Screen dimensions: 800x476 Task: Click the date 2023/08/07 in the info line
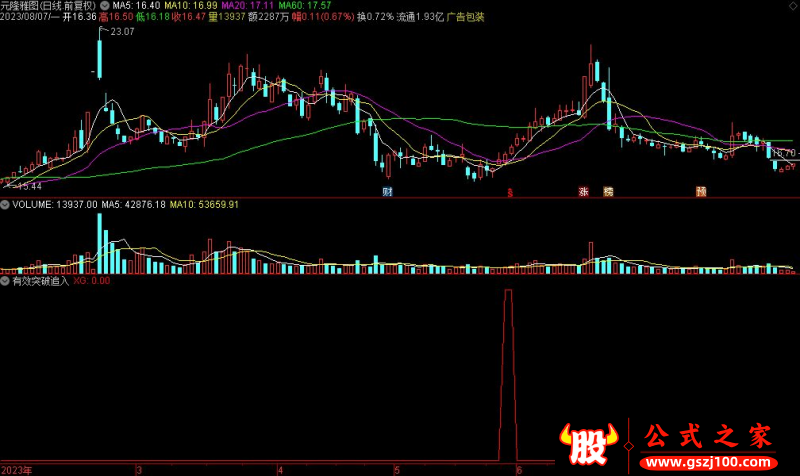point(23,17)
